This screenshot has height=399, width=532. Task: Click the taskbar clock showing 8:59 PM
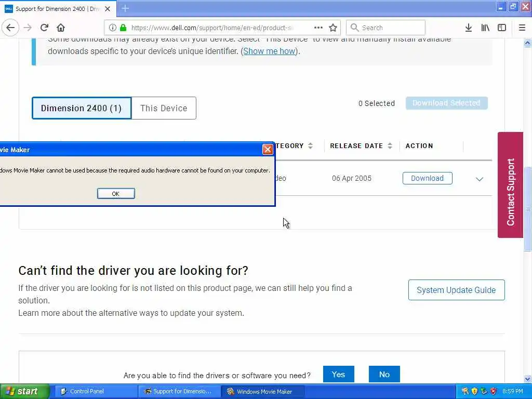[x=513, y=391]
